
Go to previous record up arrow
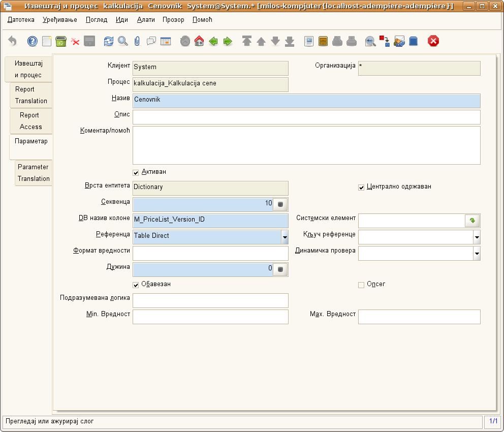coord(261,41)
